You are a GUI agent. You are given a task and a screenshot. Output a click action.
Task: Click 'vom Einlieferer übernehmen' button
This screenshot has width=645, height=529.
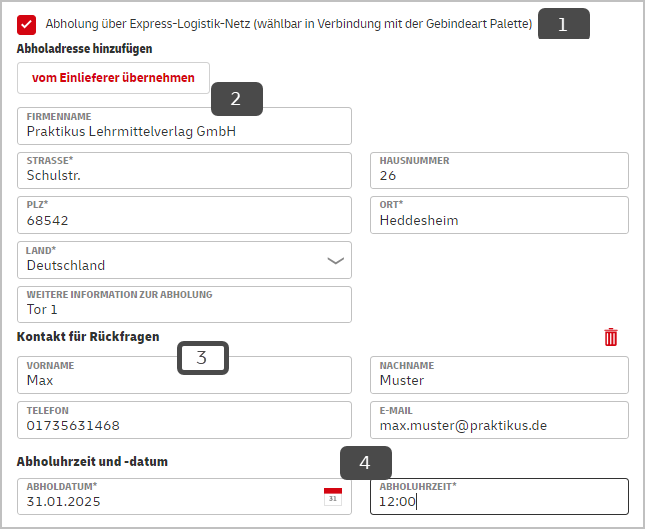[x=114, y=78]
